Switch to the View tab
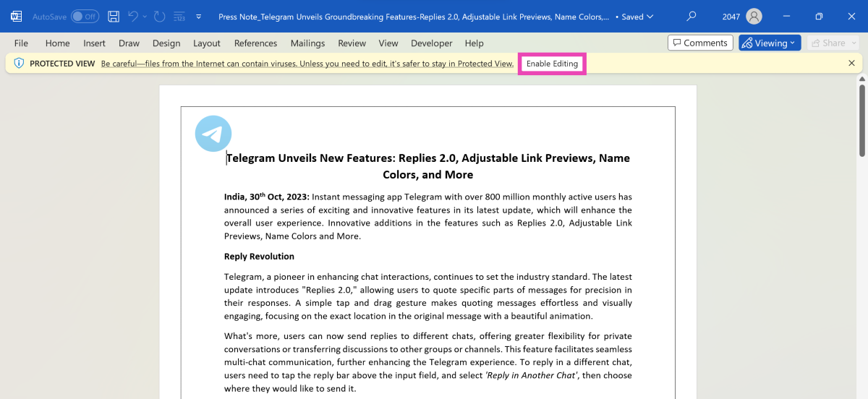868x399 pixels. [388, 43]
